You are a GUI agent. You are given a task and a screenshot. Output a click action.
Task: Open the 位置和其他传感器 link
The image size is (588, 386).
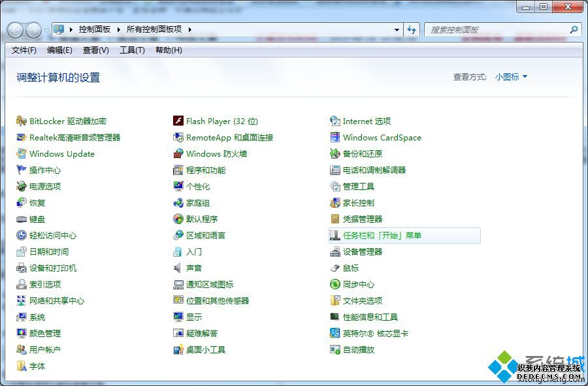[x=218, y=300]
